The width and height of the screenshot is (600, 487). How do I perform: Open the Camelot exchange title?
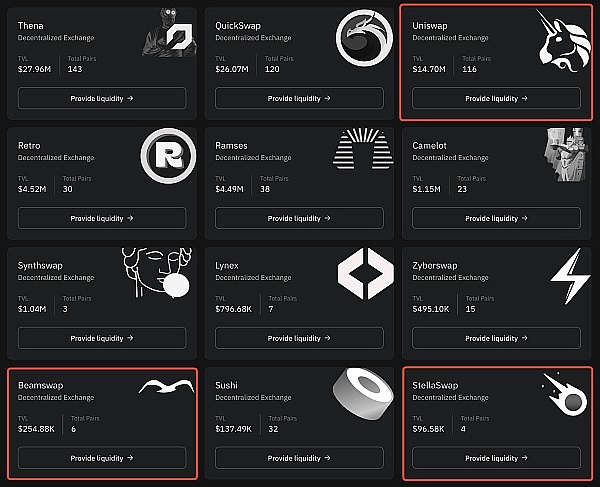[x=436, y=145]
